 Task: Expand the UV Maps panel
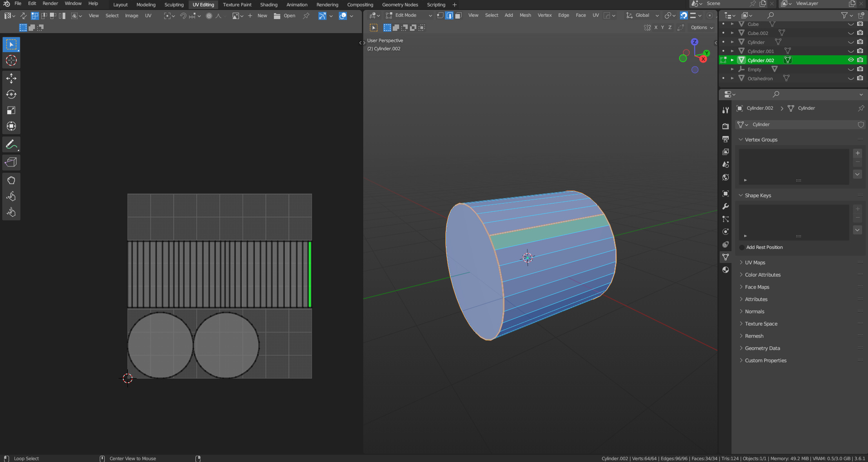[755, 263]
